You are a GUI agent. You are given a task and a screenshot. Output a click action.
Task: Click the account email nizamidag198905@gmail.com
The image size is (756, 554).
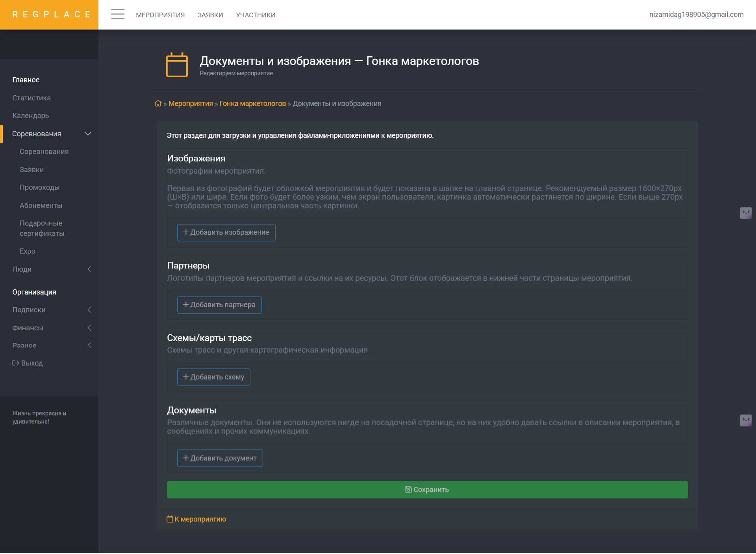696,15
